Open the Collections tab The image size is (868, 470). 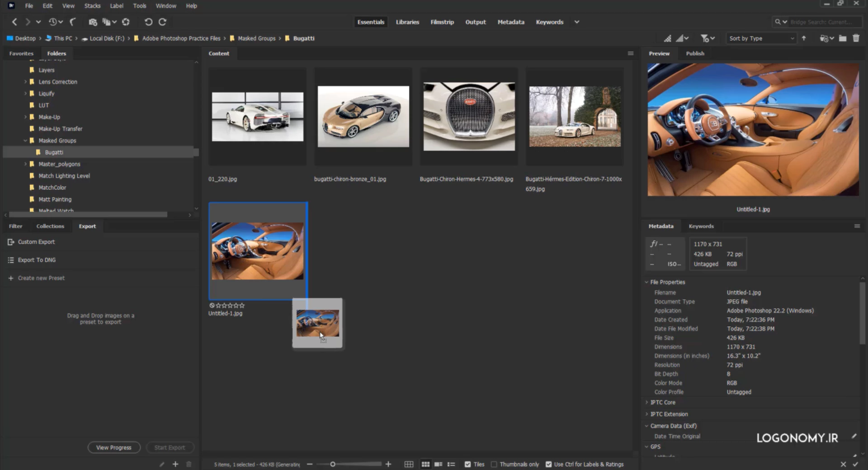tap(50, 226)
